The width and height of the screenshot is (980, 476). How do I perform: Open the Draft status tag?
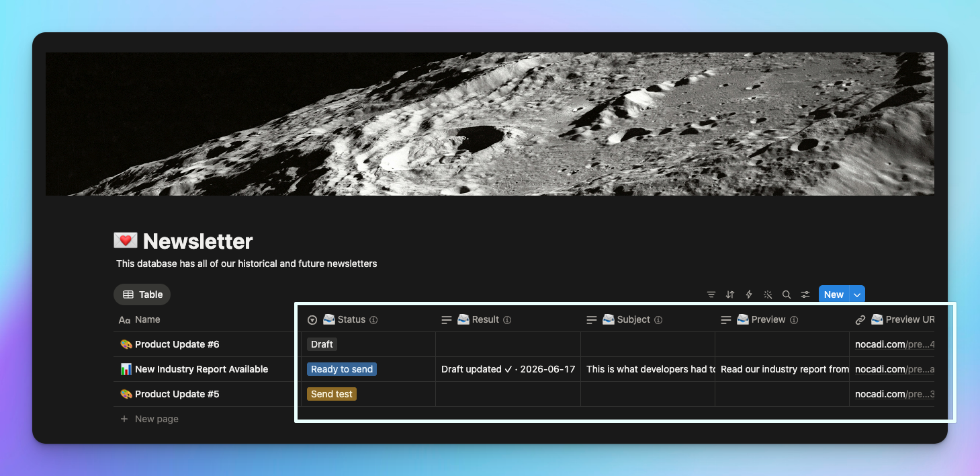point(322,344)
